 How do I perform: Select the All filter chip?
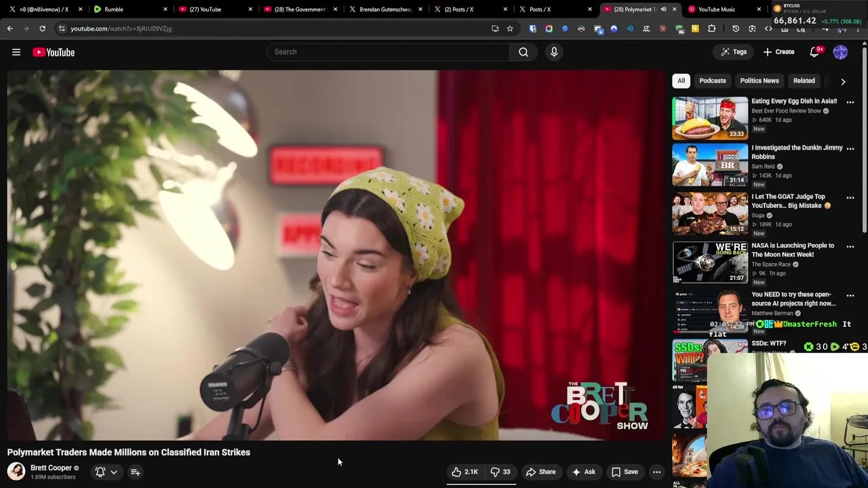pos(681,81)
